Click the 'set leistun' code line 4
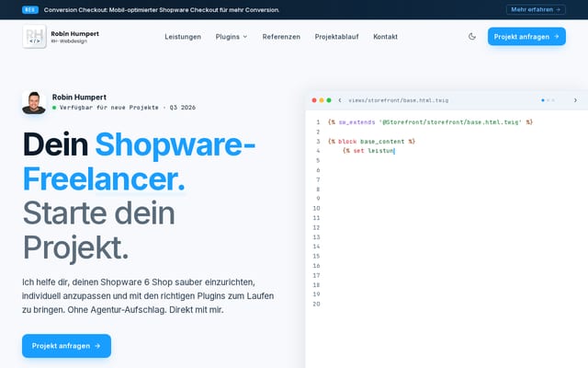This screenshot has height=368, width=588. coord(368,151)
